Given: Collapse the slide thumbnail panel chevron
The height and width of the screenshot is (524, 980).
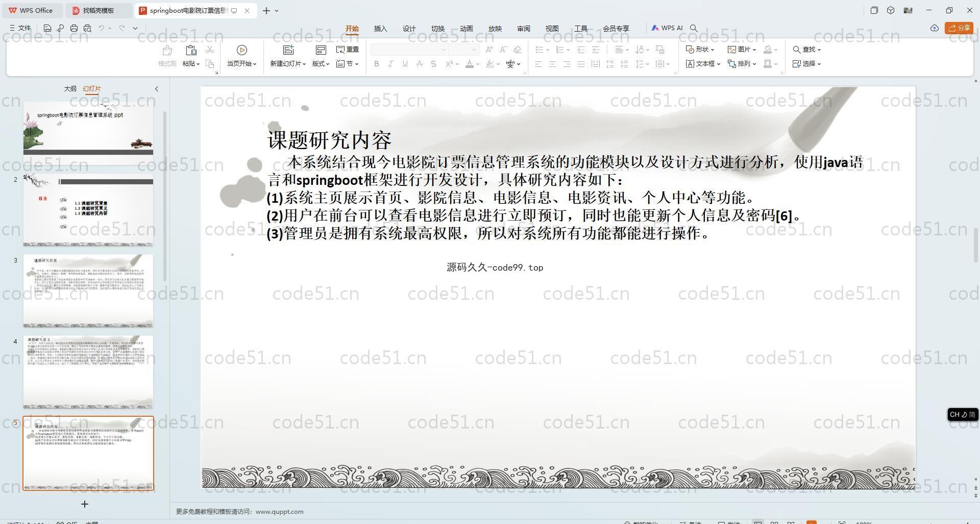Looking at the screenshot, I should tap(156, 88).
